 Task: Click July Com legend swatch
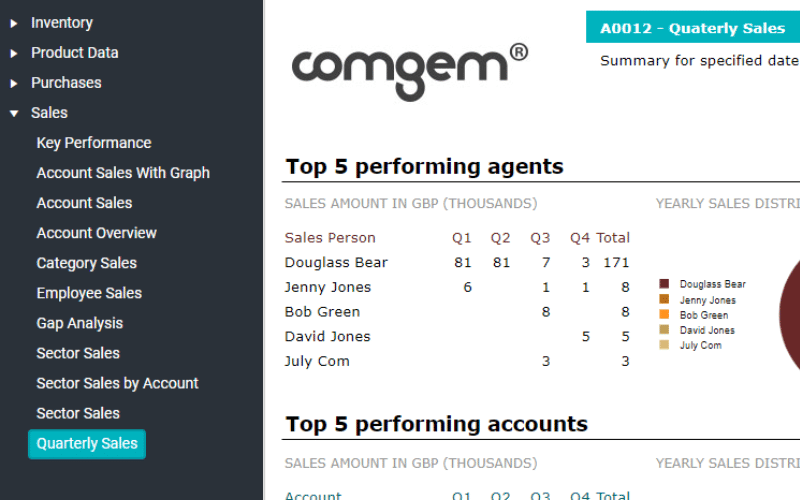pos(664,345)
